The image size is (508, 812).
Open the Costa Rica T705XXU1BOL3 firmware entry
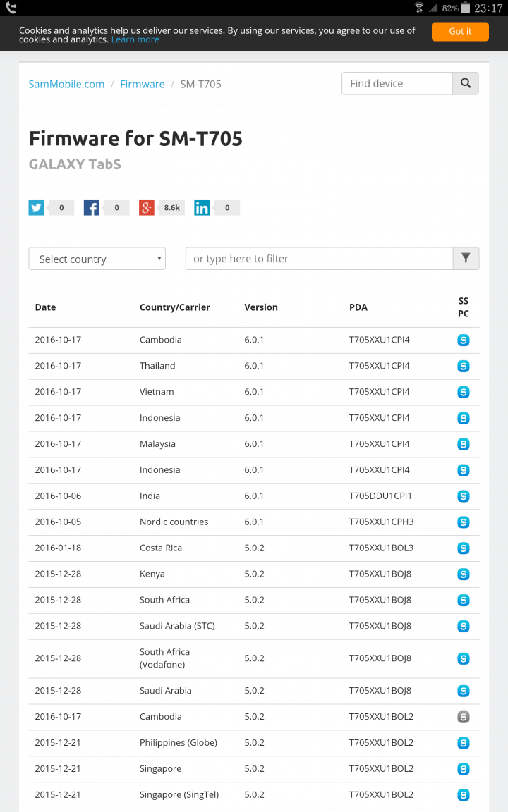pyautogui.click(x=254, y=548)
